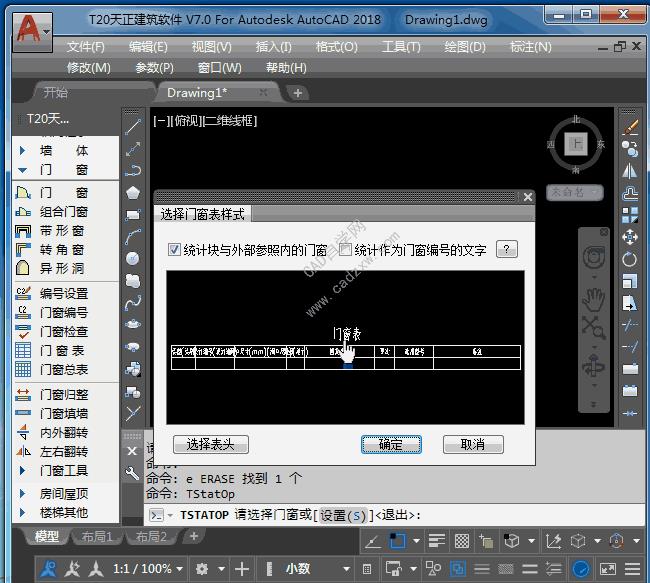Screen dimensions: 650x583
Task: Expand the 楼梯其他 sidebar category
Action: [22, 513]
